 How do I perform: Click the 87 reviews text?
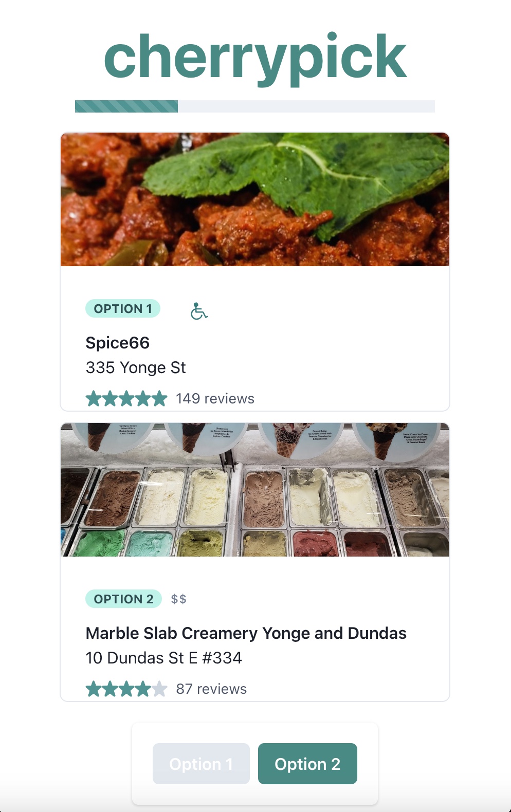(x=211, y=689)
